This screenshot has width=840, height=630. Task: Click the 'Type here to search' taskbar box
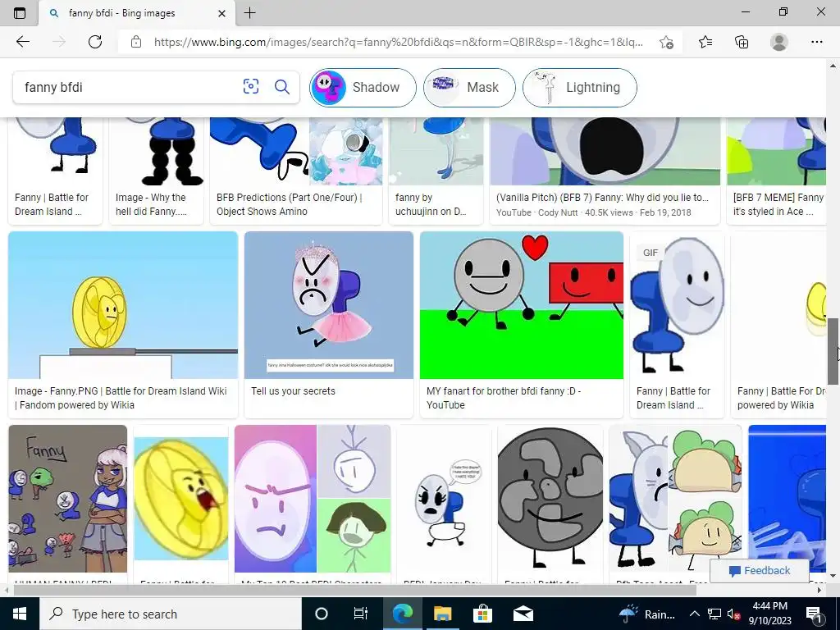171,614
